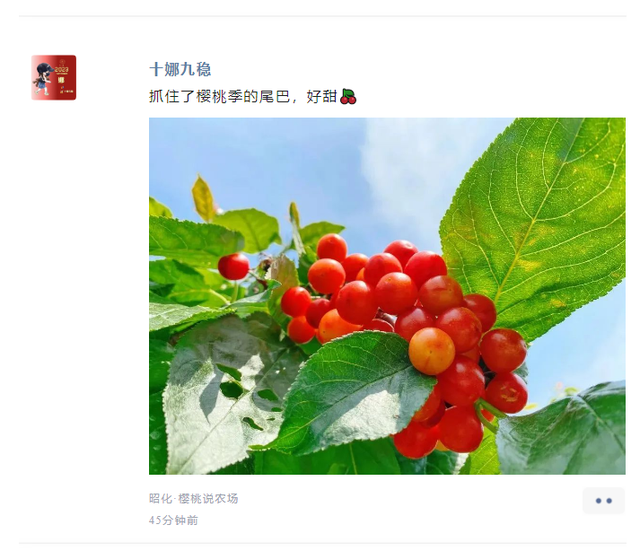640x551 pixels.
Task: Click the cherries emoji in the caption
Action: [x=348, y=97]
